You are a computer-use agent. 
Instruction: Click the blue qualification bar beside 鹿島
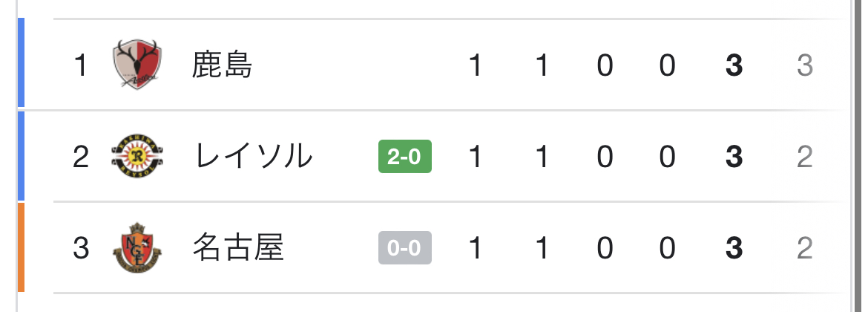(x=21, y=62)
